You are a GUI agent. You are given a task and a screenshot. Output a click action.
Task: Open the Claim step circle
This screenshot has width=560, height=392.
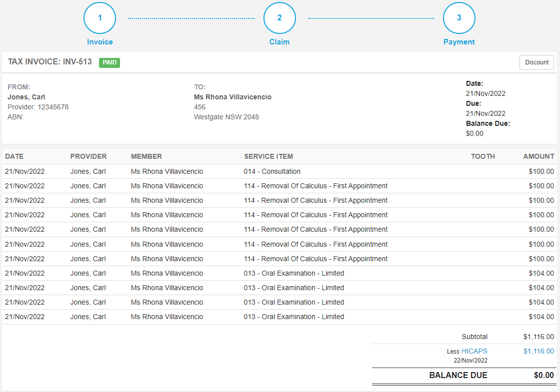coord(279,18)
